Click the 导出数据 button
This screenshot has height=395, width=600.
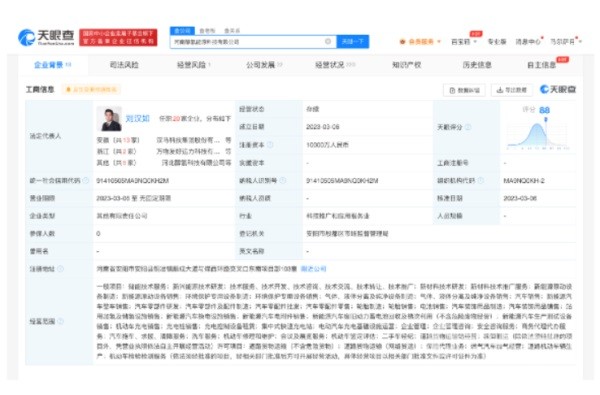click(512, 90)
